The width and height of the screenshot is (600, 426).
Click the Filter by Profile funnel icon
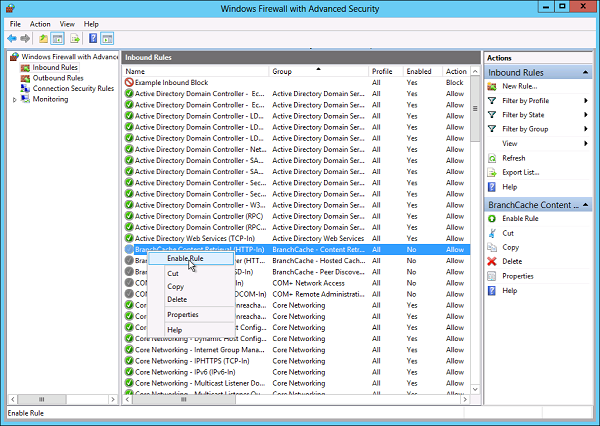point(492,101)
